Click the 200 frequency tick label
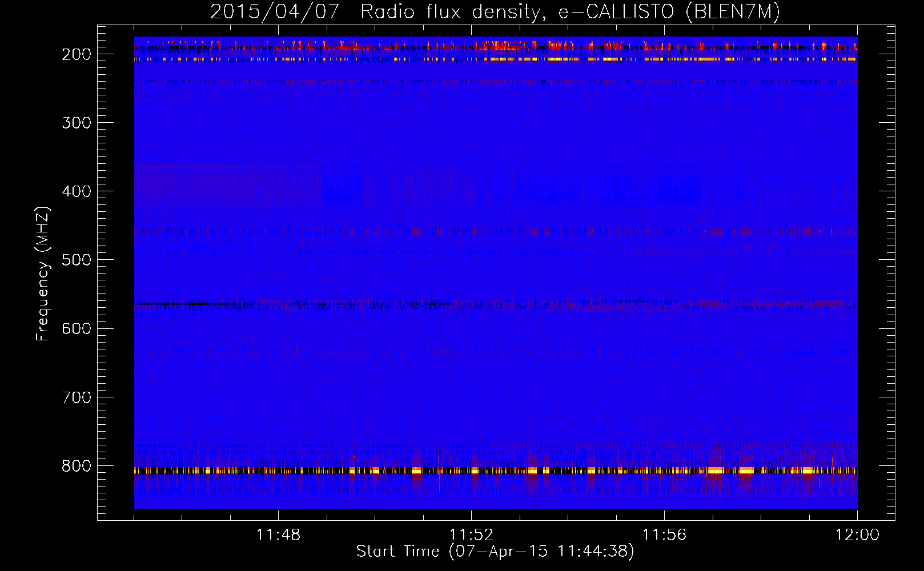Viewport: 924px width, 571px height. pyautogui.click(x=77, y=54)
